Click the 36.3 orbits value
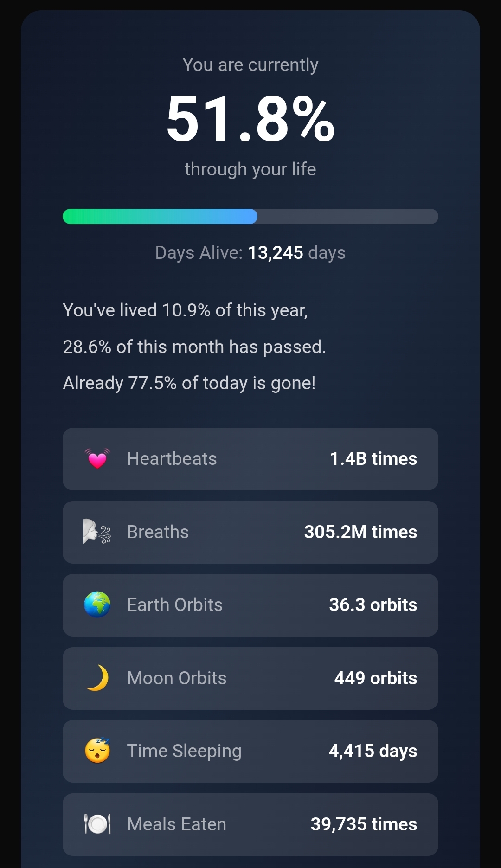 tap(373, 605)
